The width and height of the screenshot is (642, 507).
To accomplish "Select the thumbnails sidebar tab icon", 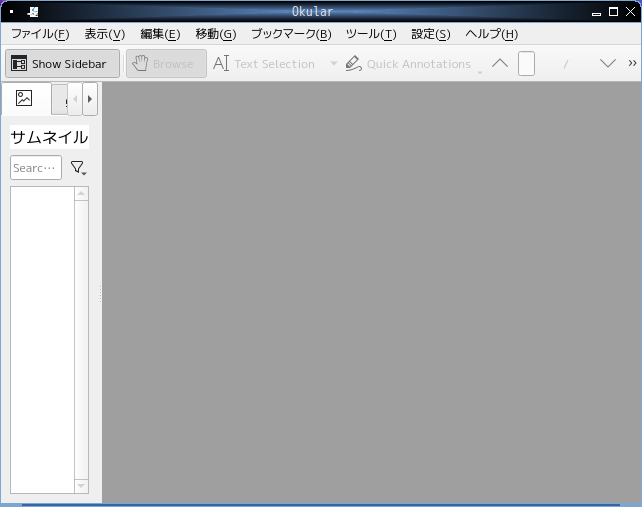I will 24,98.
